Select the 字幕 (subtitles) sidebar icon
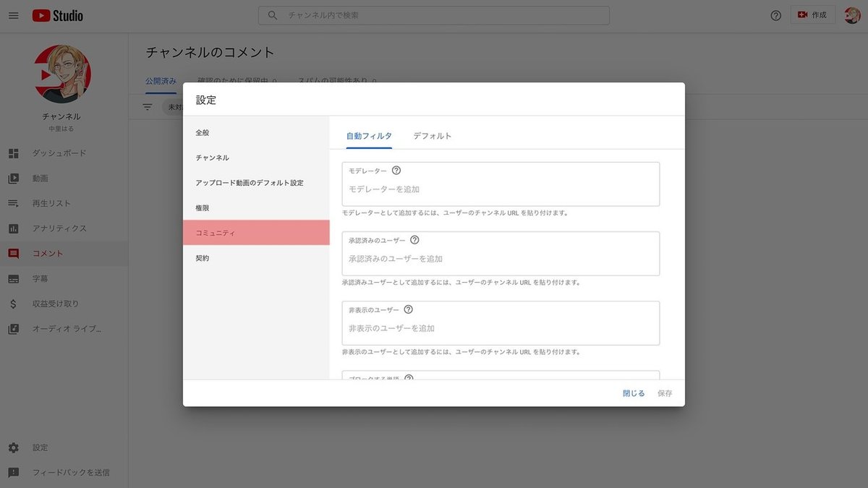 [12, 278]
